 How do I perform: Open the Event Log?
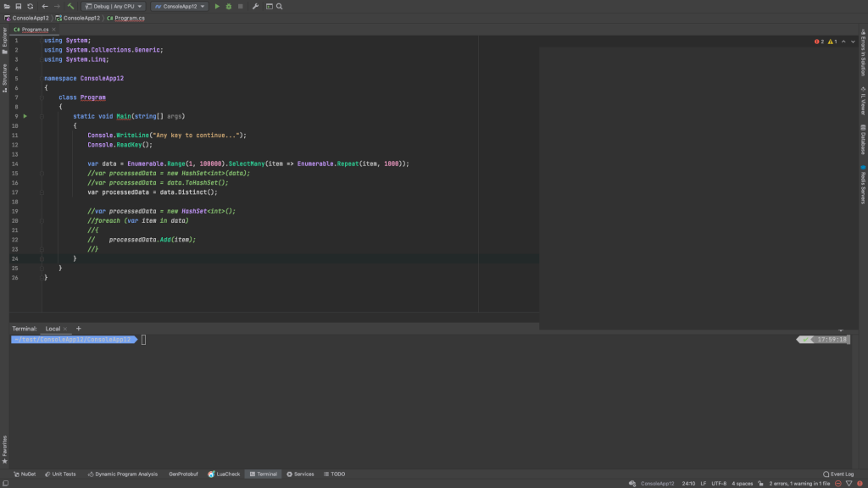point(838,474)
